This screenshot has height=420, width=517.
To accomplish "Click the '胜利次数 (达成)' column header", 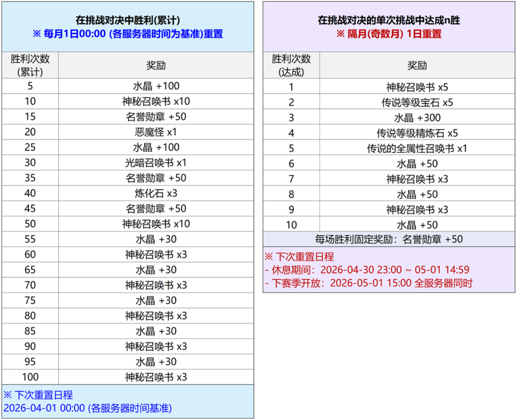I will coord(291,65).
